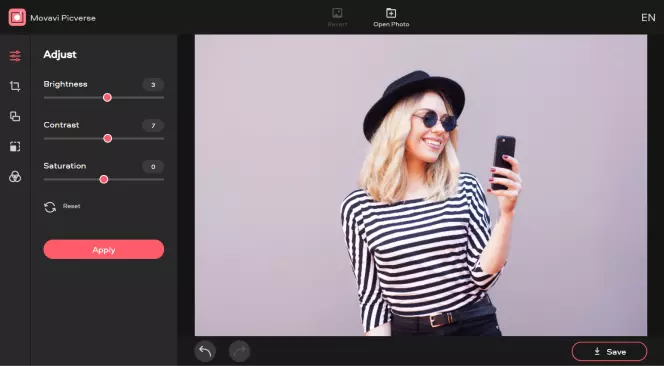
Task: Click the Revert toolbar icon
Action: [337, 13]
